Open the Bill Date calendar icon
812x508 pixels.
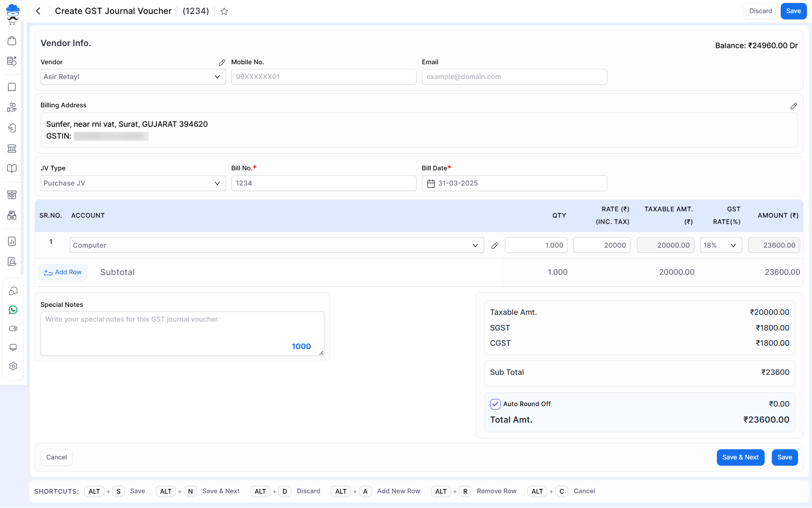(431, 183)
